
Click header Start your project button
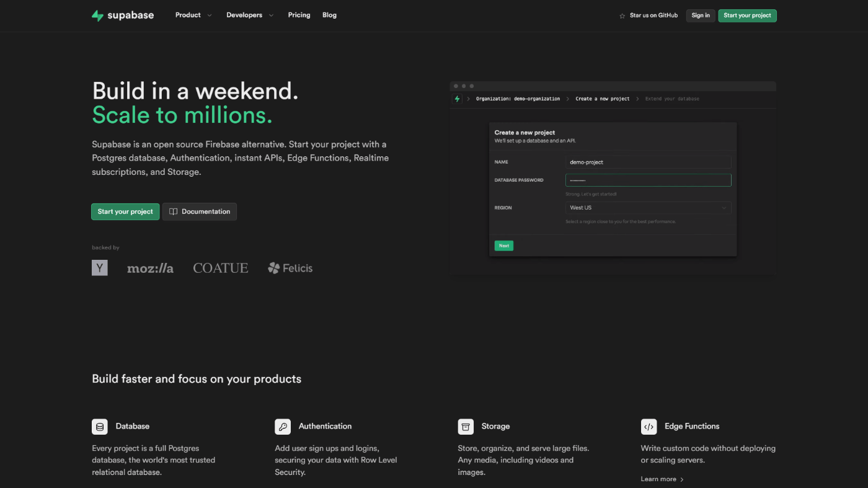pyautogui.click(x=747, y=16)
